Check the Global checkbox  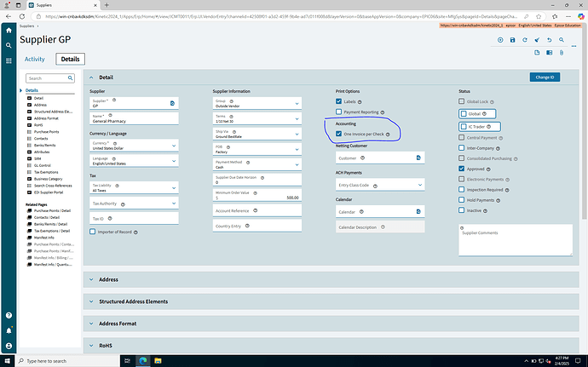(x=464, y=113)
